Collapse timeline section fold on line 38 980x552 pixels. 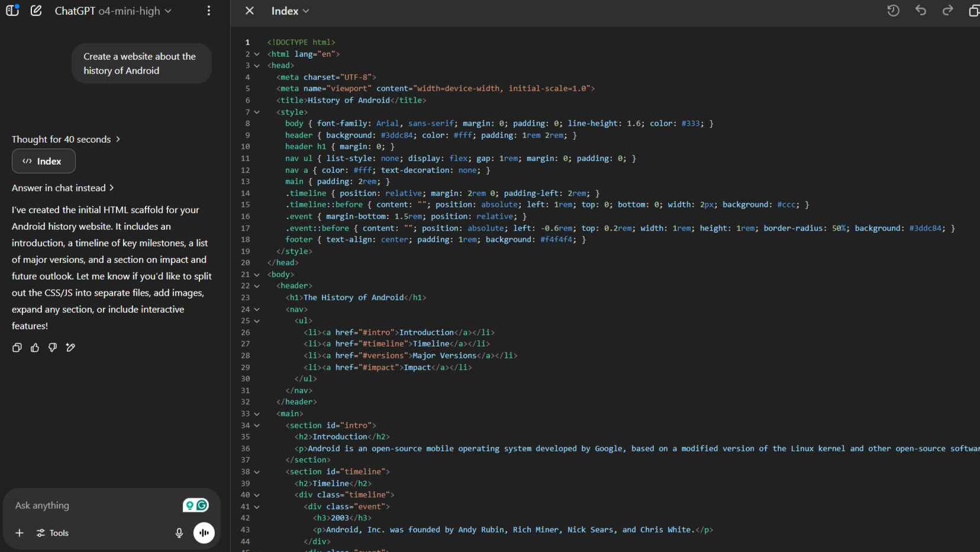[x=257, y=472]
